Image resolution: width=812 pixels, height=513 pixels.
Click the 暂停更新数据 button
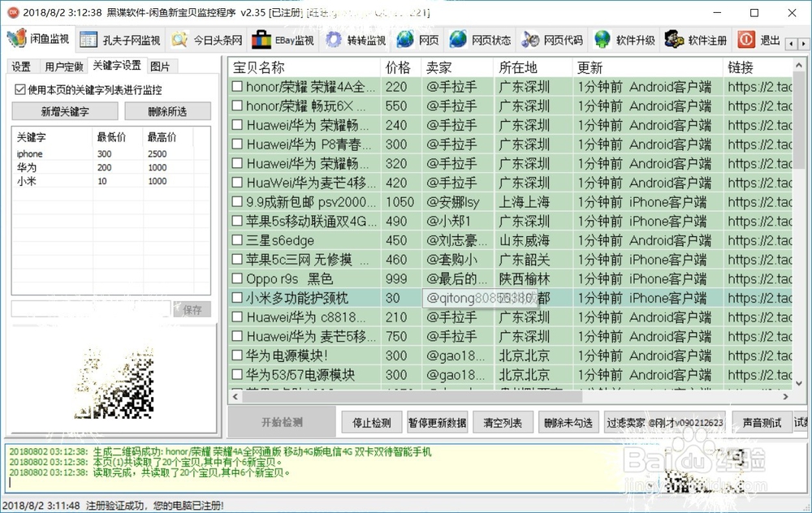[x=437, y=422]
